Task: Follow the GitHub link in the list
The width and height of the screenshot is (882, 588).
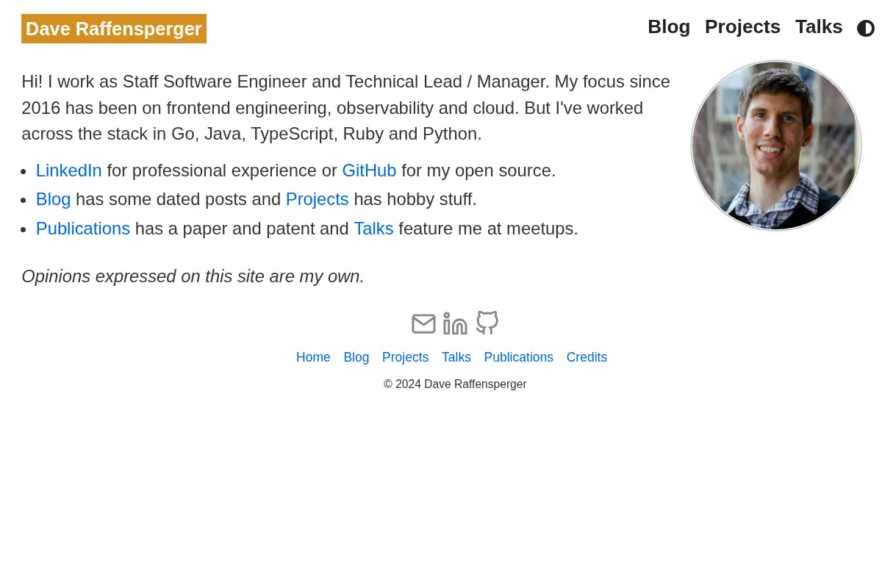Action: (369, 171)
